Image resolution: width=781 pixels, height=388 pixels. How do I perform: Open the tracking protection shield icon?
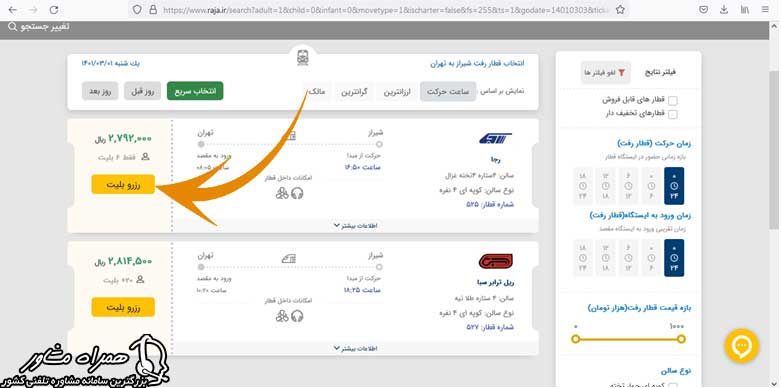(137, 9)
